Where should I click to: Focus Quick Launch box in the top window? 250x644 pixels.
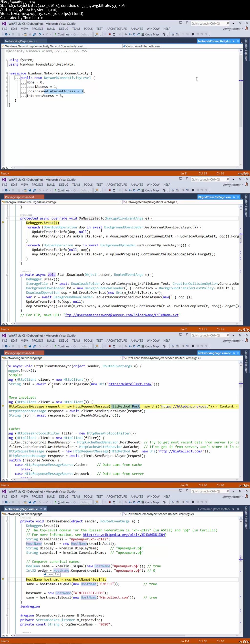(x=210, y=23)
